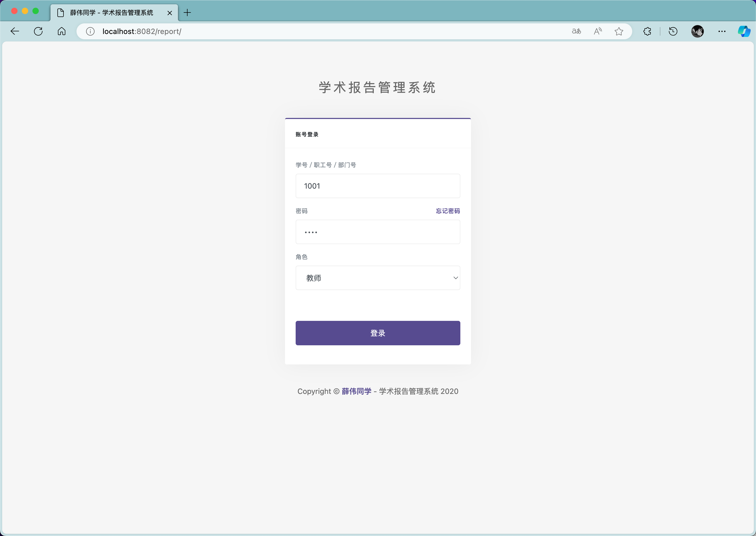Open the Copilot sidebar icon

pos(744,31)
